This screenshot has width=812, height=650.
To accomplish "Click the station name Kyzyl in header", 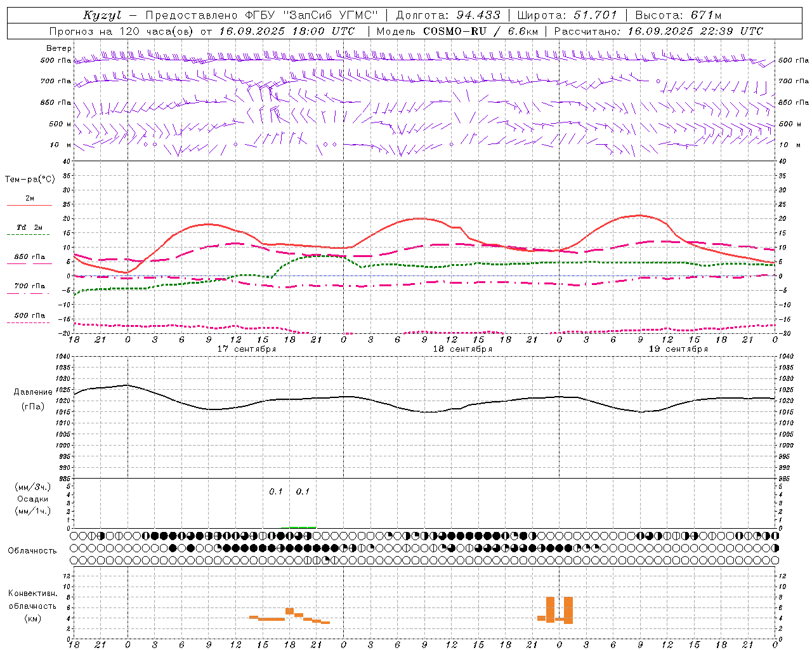I will (102, 15).
